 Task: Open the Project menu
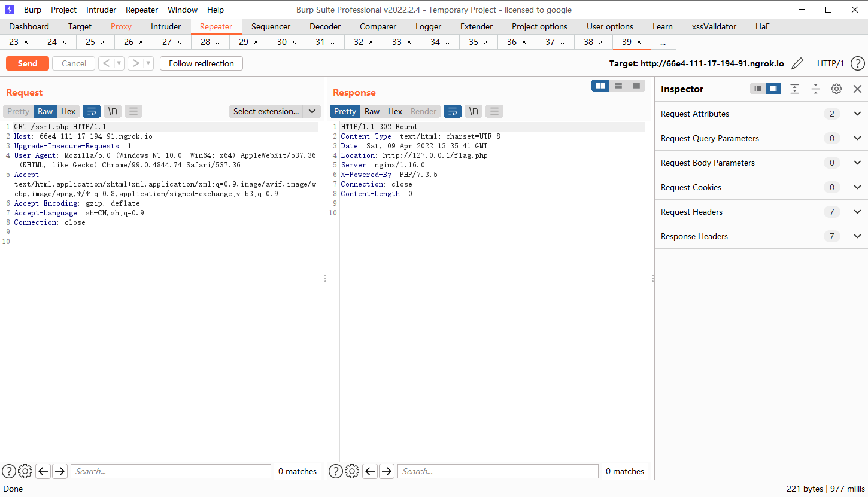63,10
